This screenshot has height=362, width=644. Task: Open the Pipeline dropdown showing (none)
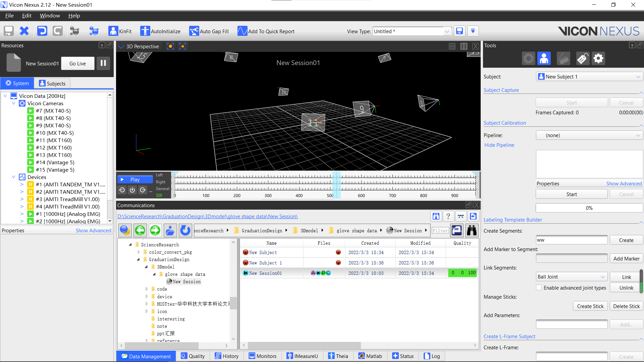tap(589, 135)
